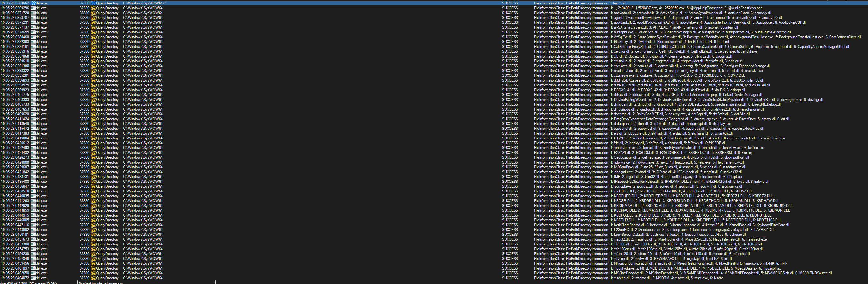
Task: Click the del.exe process icon in row 19:05:23,0389610
Action: [x=33, y=61]
